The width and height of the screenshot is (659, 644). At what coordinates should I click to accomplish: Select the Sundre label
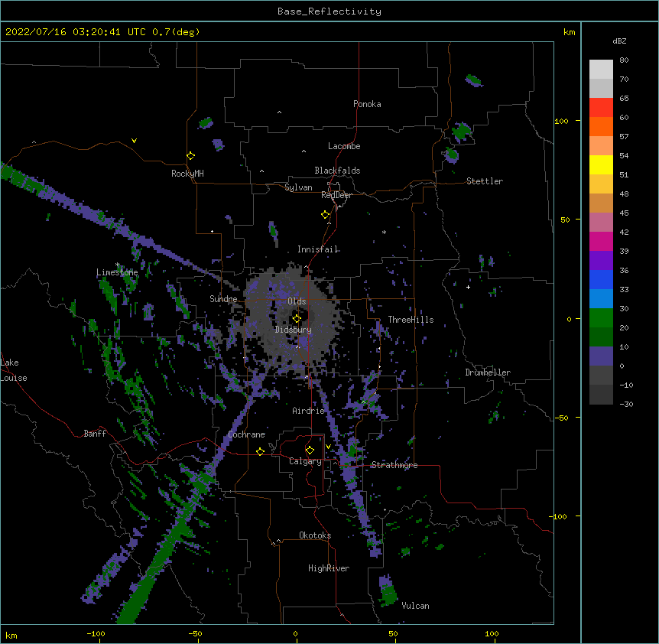223,299
